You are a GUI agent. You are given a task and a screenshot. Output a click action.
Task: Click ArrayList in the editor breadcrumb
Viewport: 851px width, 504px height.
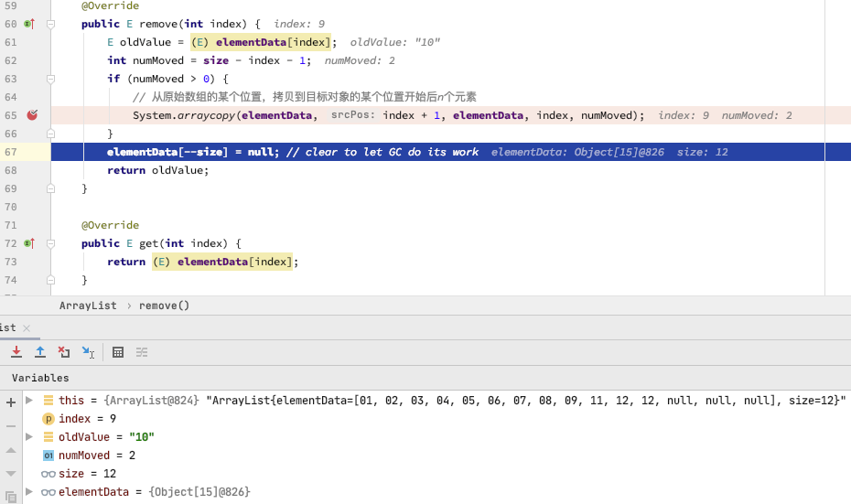tap(88, 306)
